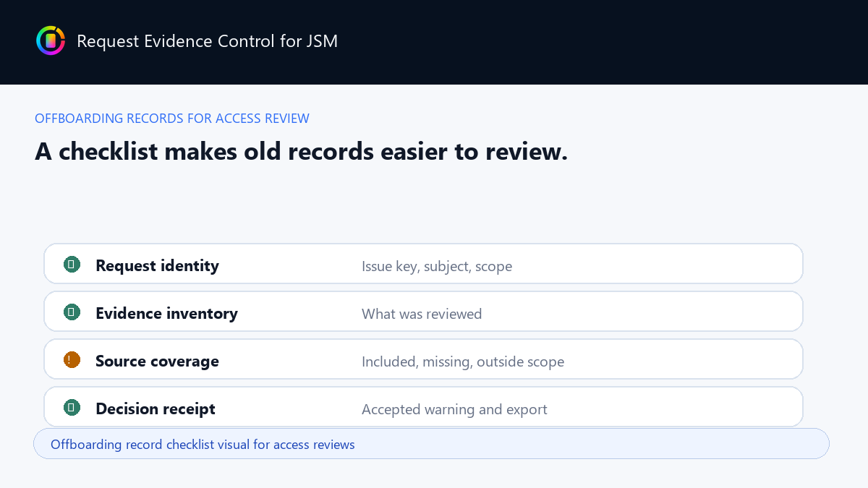The image size is (868, 488).
Task: Click the Offboarding Records for Access Review label
Action: 172,119
